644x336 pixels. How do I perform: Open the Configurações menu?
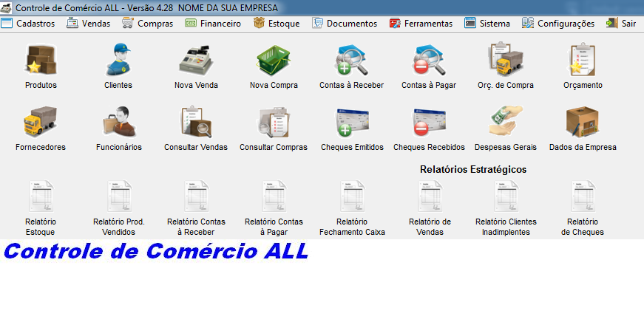tap(558, 24)
